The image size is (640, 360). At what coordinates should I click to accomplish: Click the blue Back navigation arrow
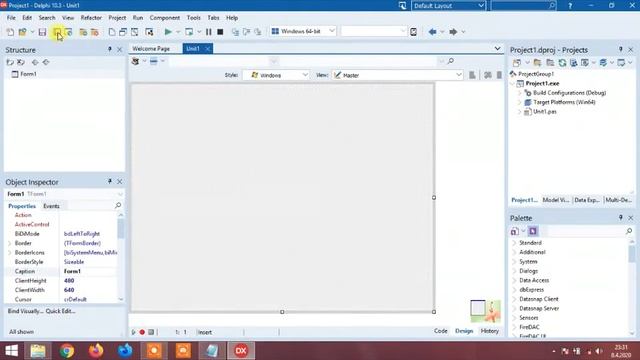tap(432, 31)
